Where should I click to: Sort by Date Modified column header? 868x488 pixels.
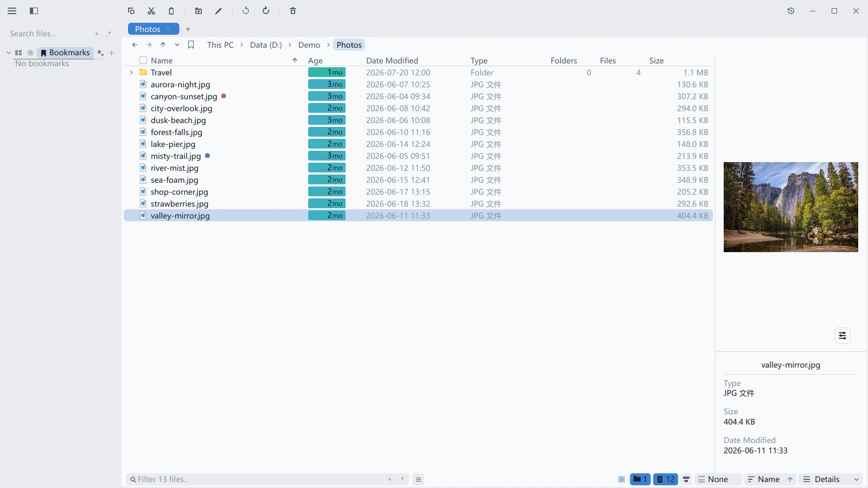point(392,61)
